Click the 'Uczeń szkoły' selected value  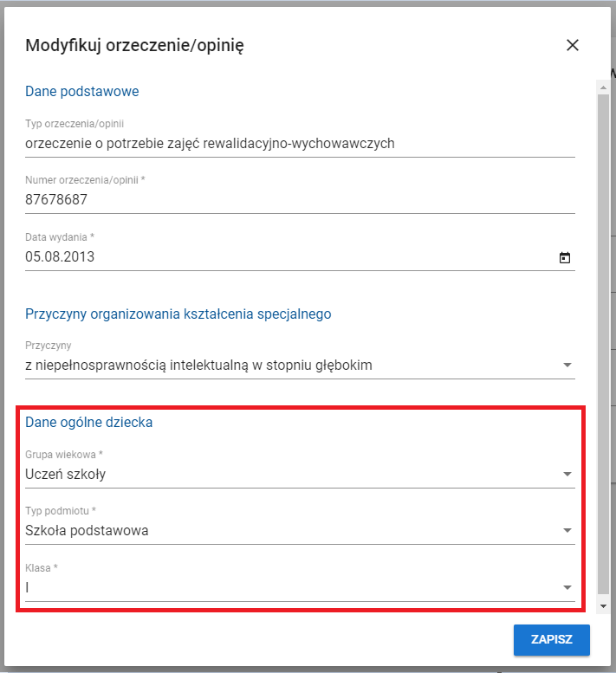coord(66,475)
